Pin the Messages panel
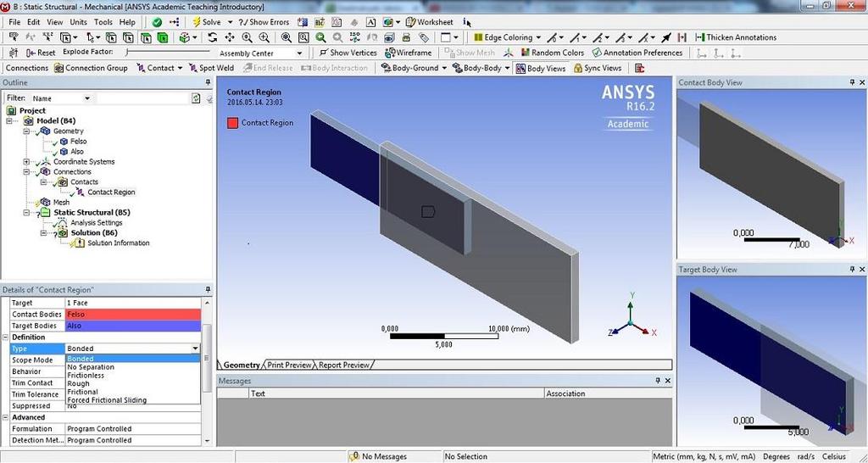 click(658, 381)
